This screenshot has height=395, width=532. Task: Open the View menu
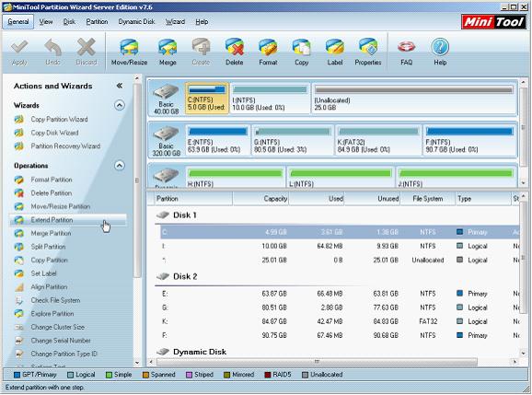click(46, 22)
